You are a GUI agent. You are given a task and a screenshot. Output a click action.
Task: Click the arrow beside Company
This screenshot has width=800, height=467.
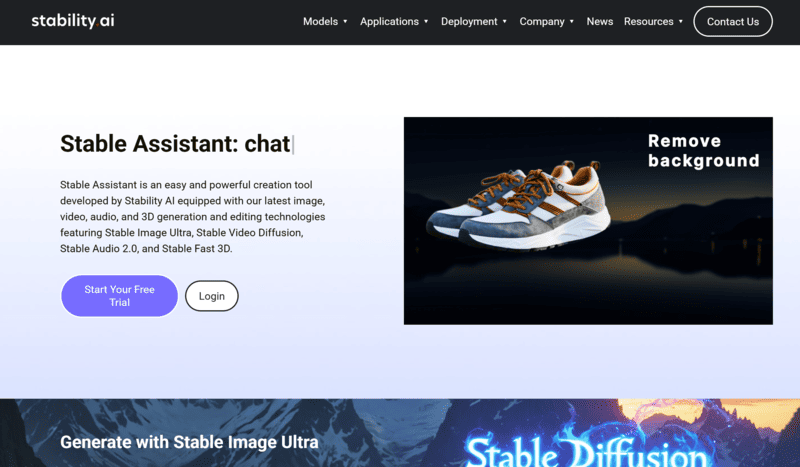tap(572, 21)
